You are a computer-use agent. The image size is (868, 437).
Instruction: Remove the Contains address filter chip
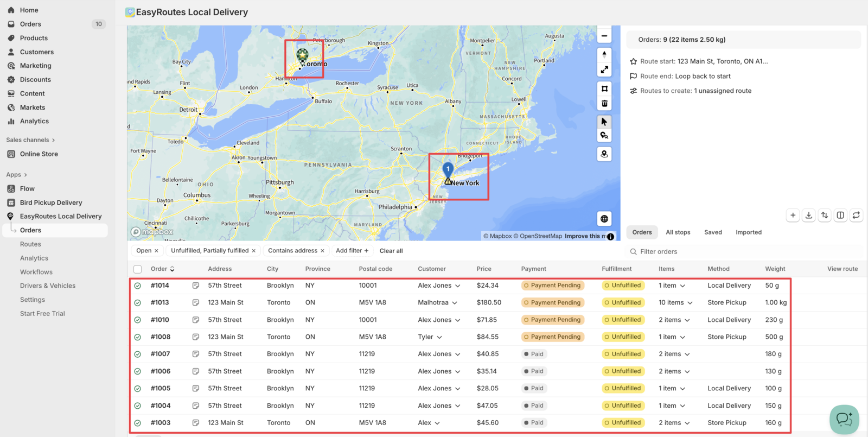point(322,251)
